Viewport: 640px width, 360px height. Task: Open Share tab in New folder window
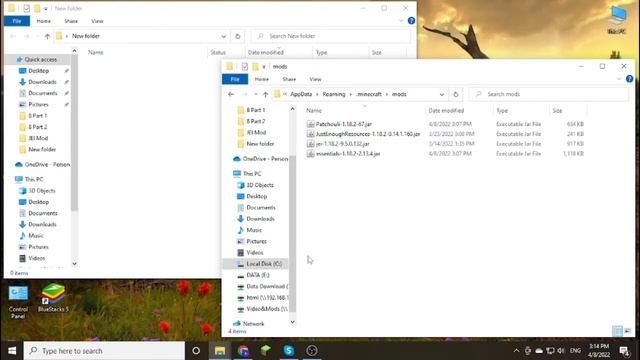pos(71,21)
